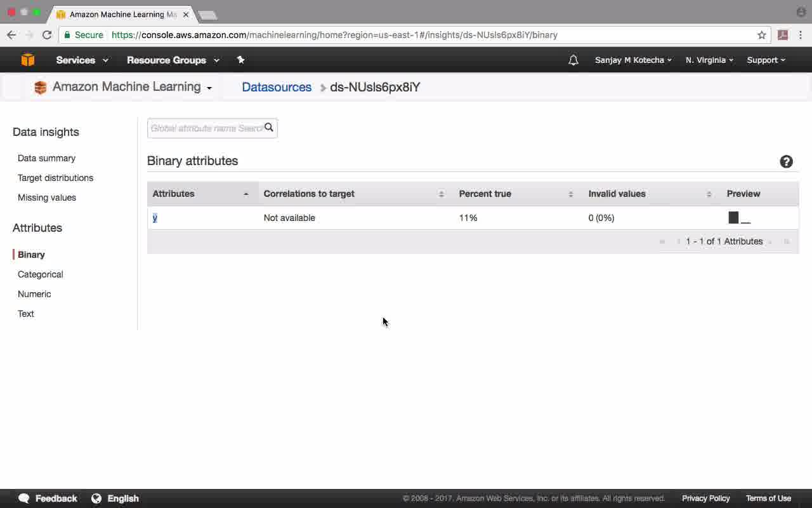Open Data summary in sidebar
Image resolution: width=812 pixels, height=508 pixels.
[46, 158]
